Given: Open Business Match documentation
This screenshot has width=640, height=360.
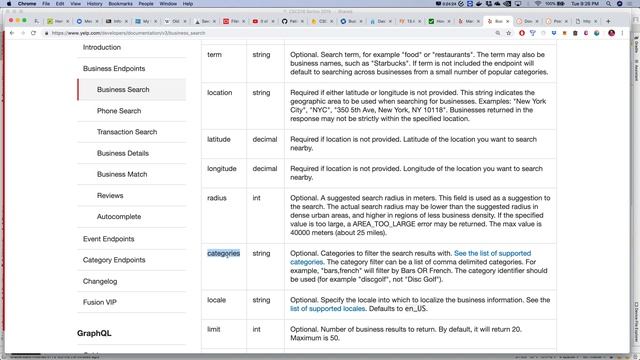Looking at the screenshot, I should coord(122,174).
